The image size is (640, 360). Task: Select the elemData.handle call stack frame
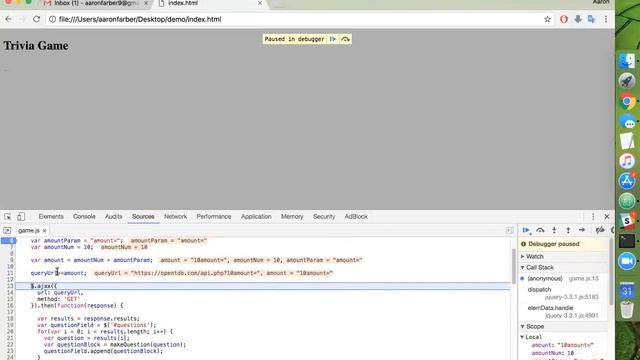(x=564, y=312)
